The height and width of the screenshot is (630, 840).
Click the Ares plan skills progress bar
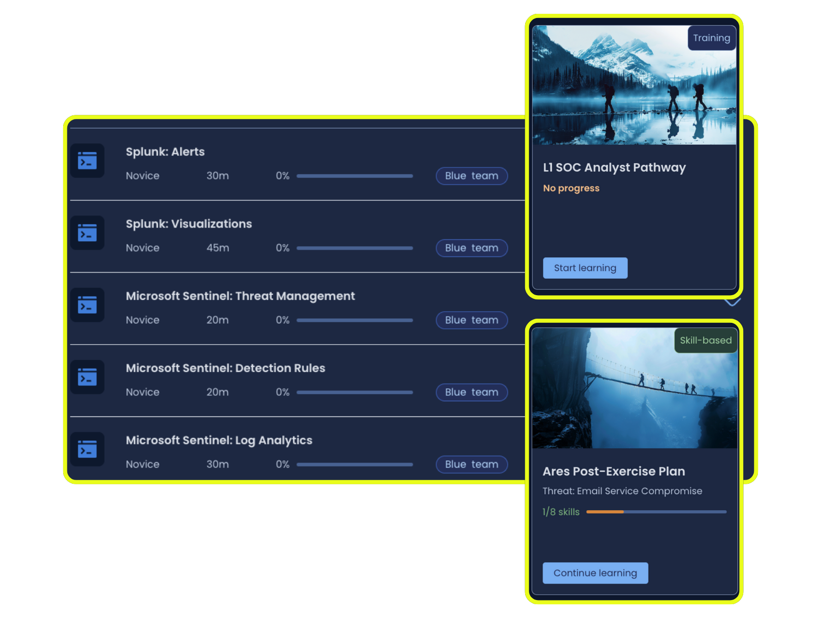click(657, 512)
